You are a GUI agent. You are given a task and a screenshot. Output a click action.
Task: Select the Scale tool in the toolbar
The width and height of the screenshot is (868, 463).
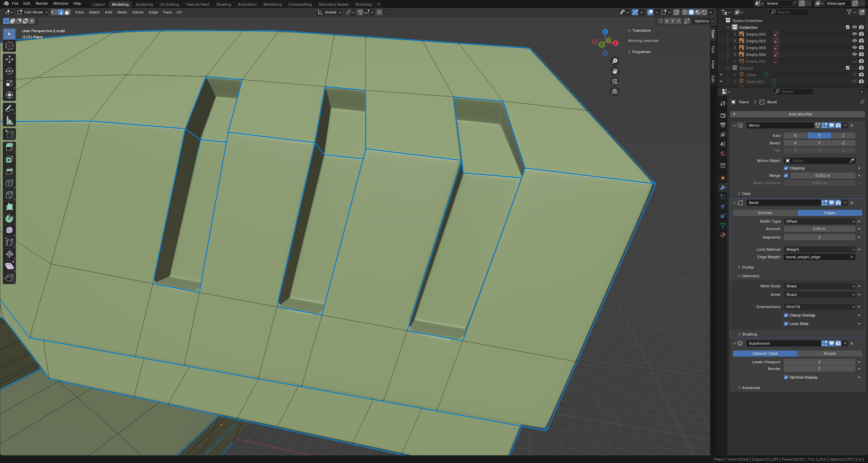click(9, 83)
